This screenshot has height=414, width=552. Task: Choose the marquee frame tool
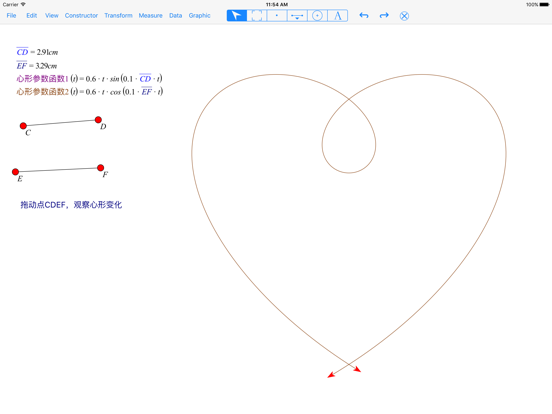click(x=257, y=16)
